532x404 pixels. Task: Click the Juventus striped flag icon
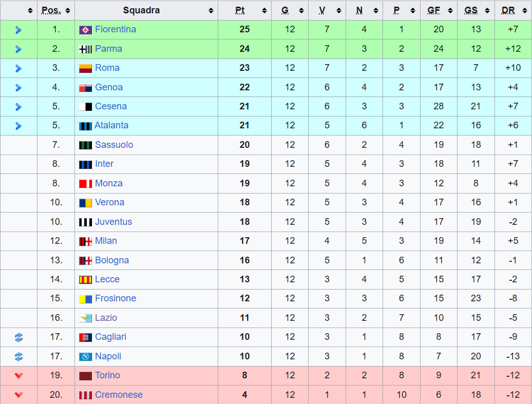point(85,222)
